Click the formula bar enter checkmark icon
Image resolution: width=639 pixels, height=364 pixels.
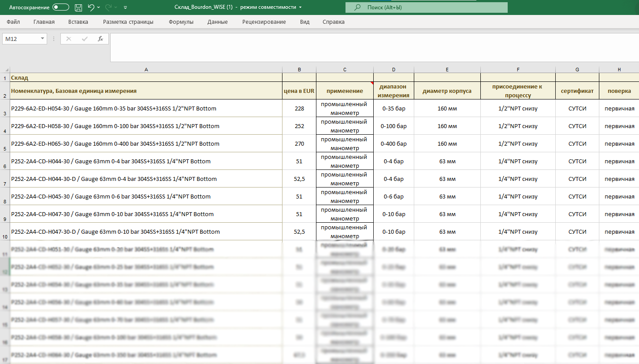(x=85, y=39)
